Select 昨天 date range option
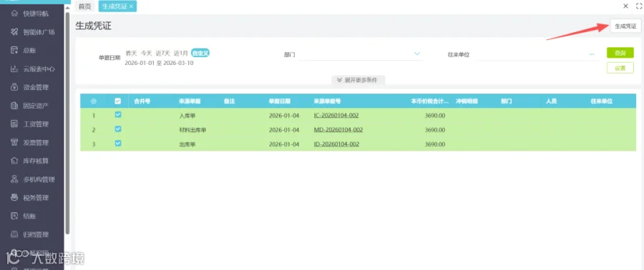The image size is (644, 270). [x=131, y=54]
